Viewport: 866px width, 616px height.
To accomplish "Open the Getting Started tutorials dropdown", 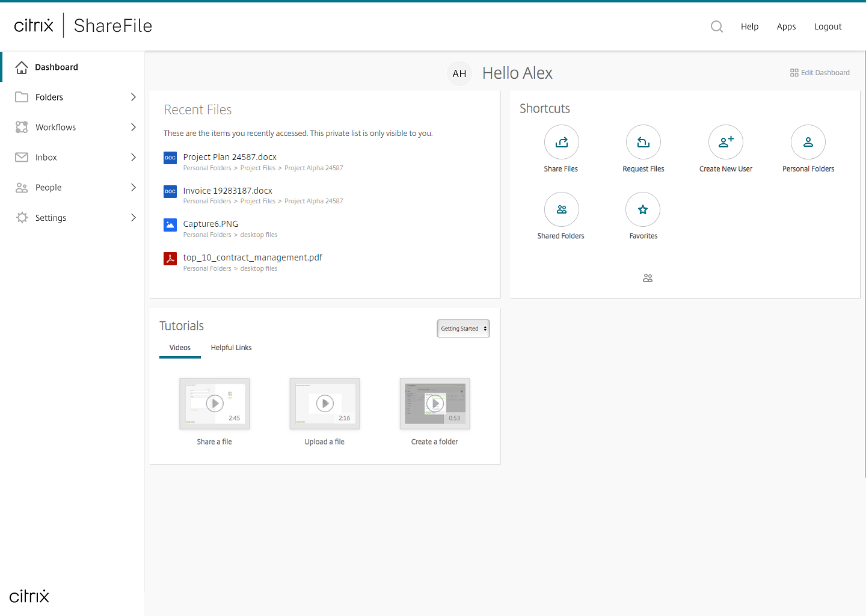I will [x=463, y=328].
